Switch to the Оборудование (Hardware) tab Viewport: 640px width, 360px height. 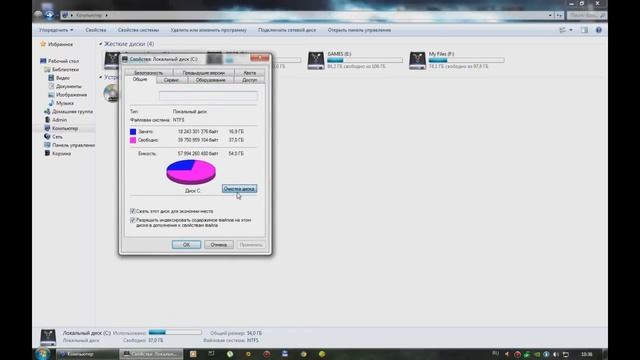[211, 80]
